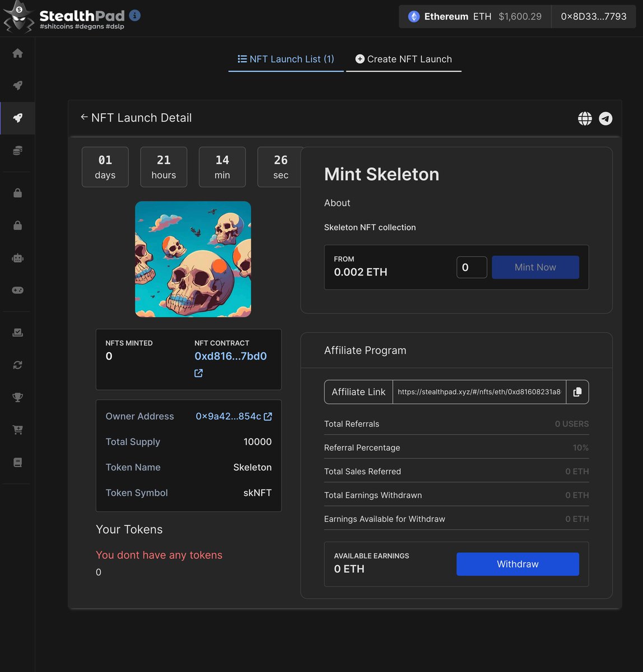
Task: Open the chart checkmark sidebar icon
Action: (x=17, y=333)
